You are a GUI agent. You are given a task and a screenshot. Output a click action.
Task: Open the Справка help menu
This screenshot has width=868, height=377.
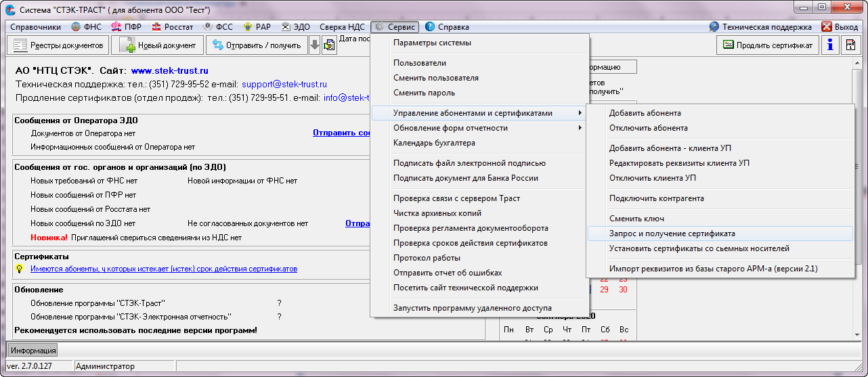(x=447, y=27)
